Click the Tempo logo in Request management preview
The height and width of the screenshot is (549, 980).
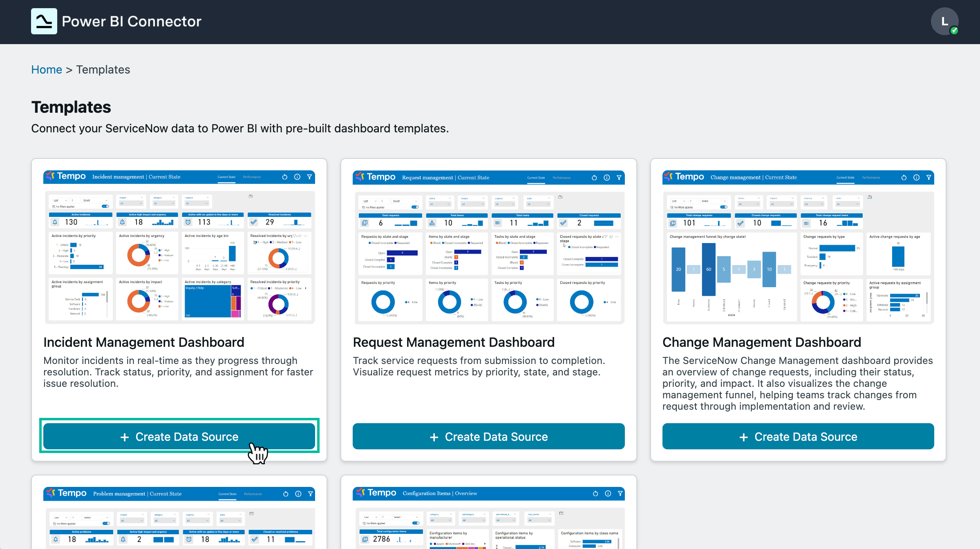[x=375, y=177]
